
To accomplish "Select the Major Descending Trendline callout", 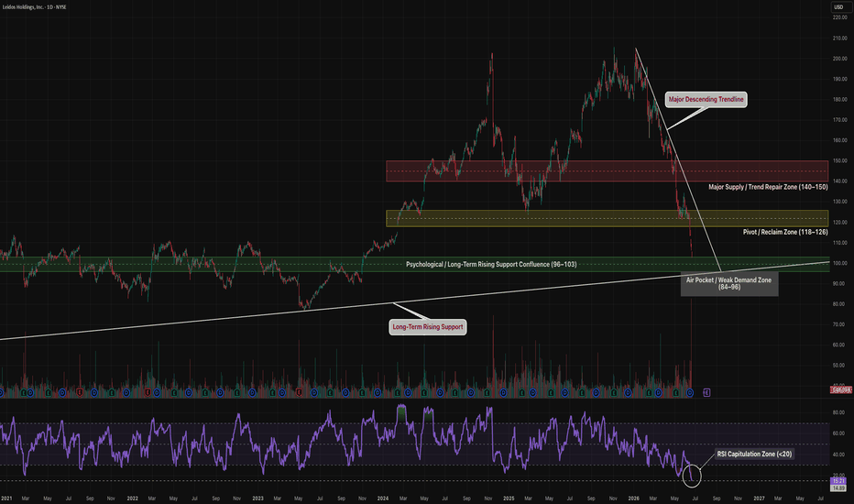I will [x=706, y=99].
